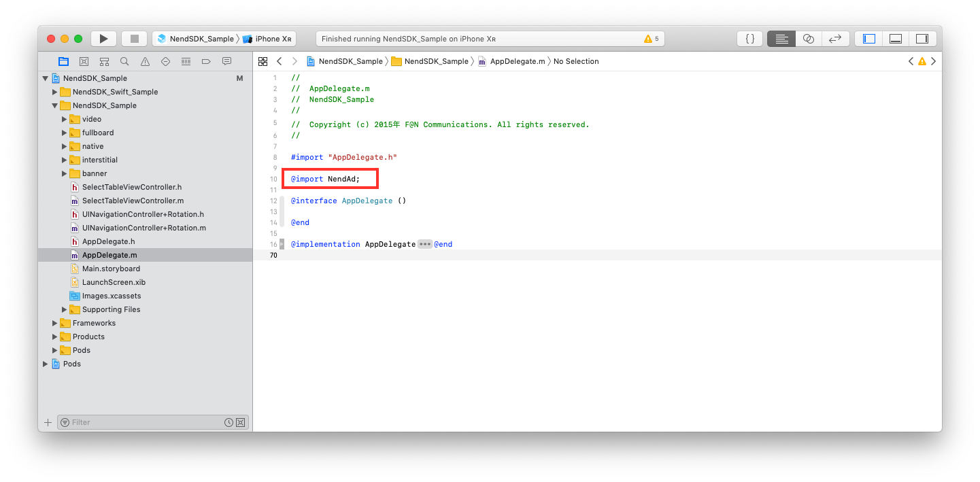Image resolution: width=980 pixels, height=482 pixels.
Task: Open No Selection symbol menu
Action: click(576, 61)
